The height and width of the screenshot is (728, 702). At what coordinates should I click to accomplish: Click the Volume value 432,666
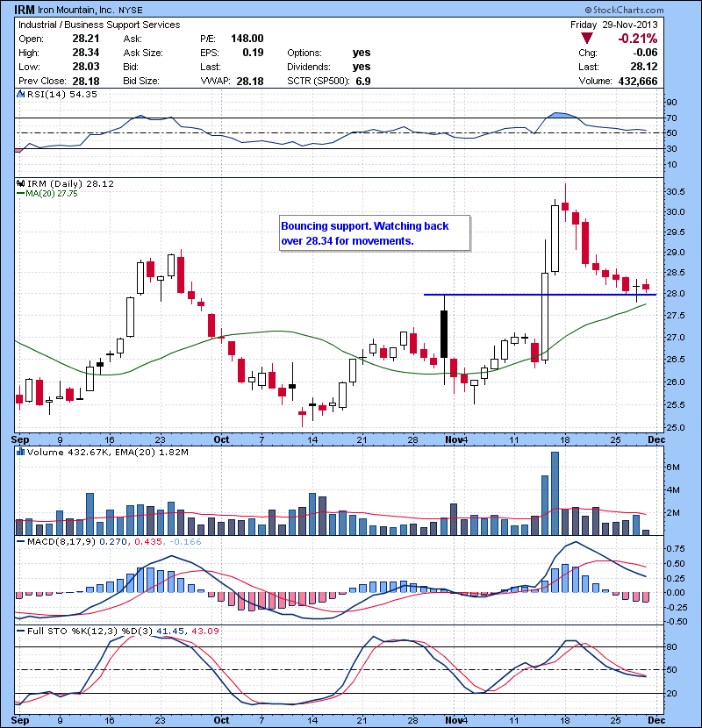pos(638,82)
